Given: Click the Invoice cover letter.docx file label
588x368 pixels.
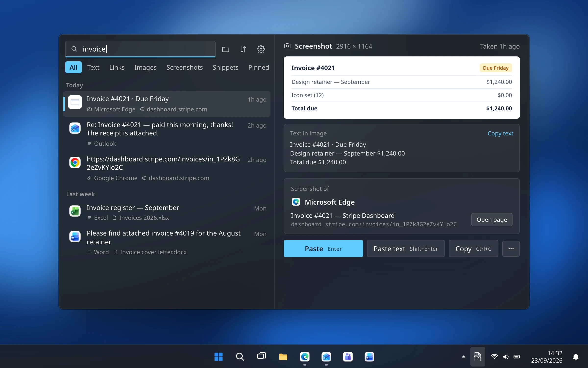Looking at the screenshot, I should (153, 252).
